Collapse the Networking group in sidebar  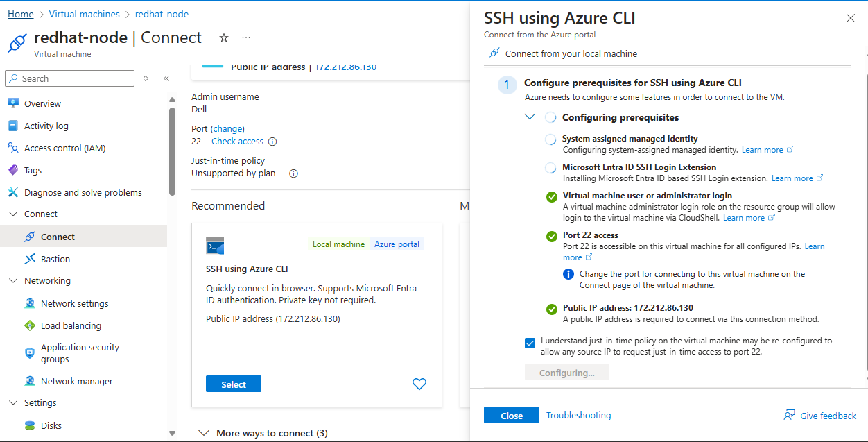pyautogui.click(x=13, y=281)
